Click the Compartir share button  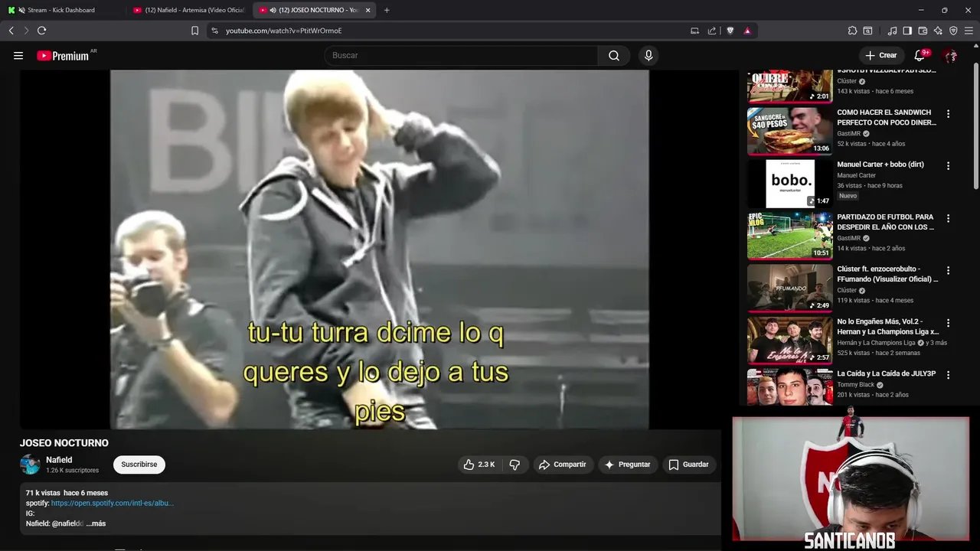pos(562,465)
